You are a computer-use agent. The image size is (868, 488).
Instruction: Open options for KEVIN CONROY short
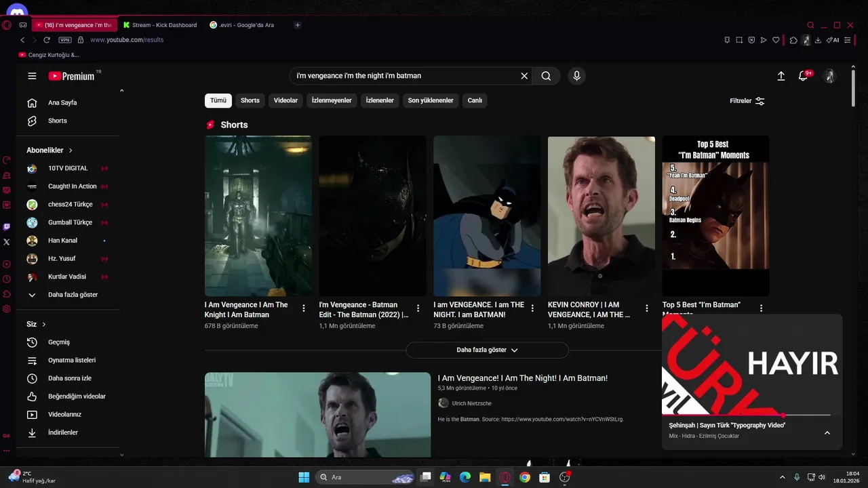click(647, 308)
